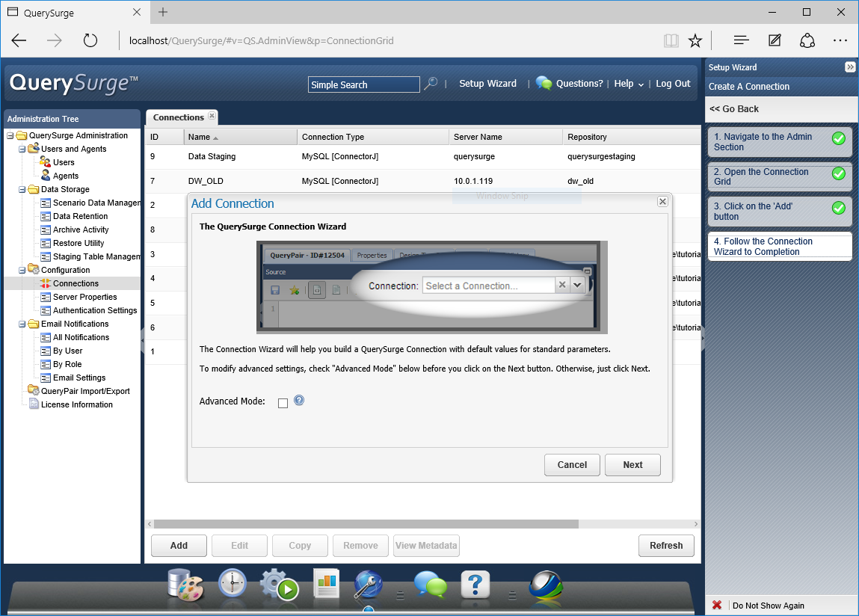This screenshot has height=616, width=859.
Task: Click the Go Back link in Setup Wizard
Action: pyautogui.click(x=734, y=108)
